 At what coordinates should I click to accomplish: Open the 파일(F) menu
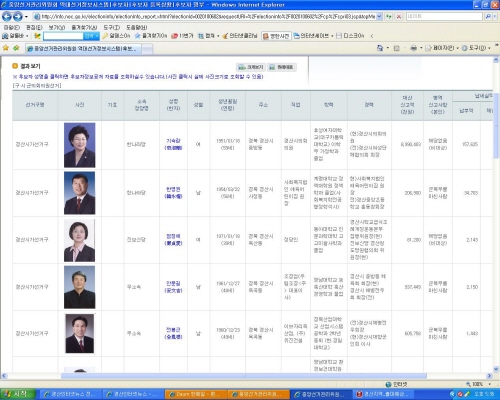point(11,27)
